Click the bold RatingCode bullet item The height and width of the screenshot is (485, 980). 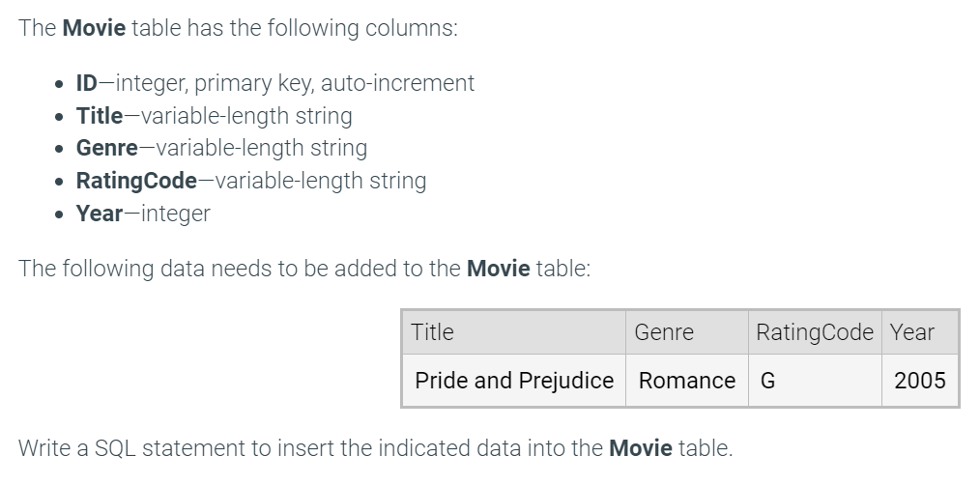pyautogui.click(x=136, y=181)
